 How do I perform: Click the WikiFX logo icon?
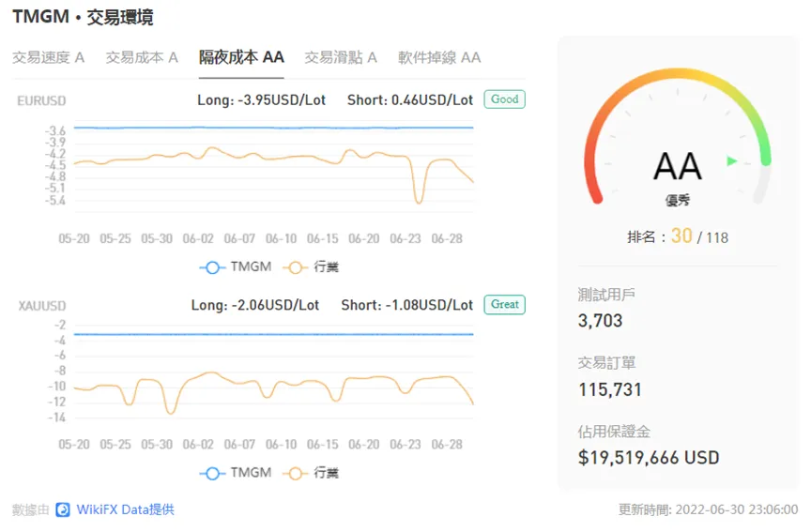(x=63, y=509)
